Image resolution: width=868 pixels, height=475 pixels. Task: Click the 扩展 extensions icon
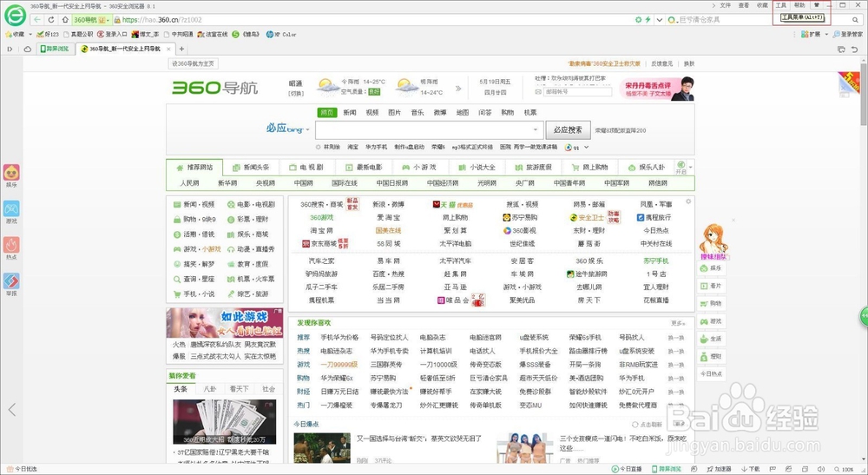tap(811, 35)
